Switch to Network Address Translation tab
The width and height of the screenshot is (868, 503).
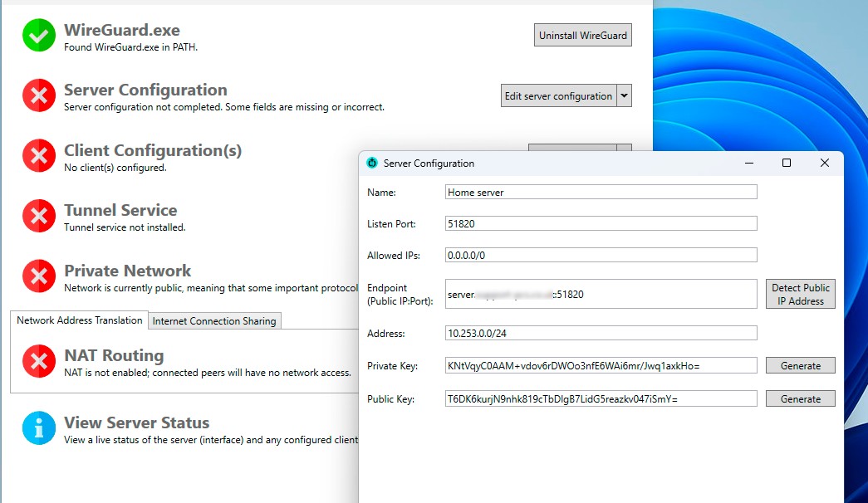click(79, 320)
